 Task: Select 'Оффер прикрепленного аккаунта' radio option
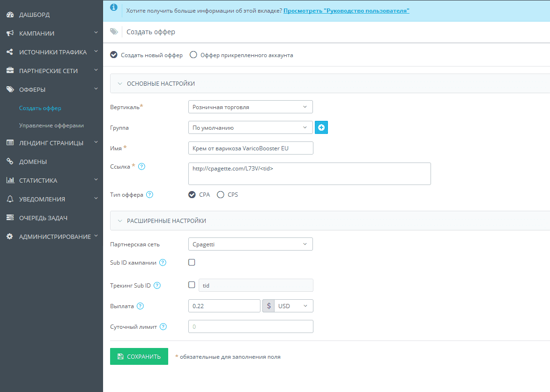(193, 55)
